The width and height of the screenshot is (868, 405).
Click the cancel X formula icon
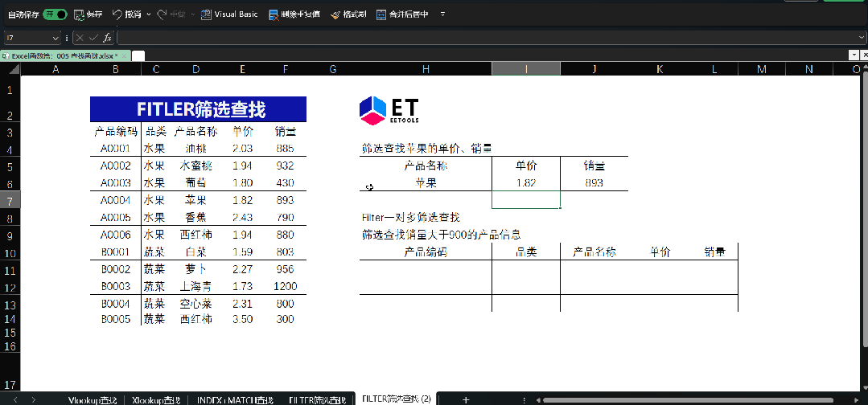[x=80, y=38]
